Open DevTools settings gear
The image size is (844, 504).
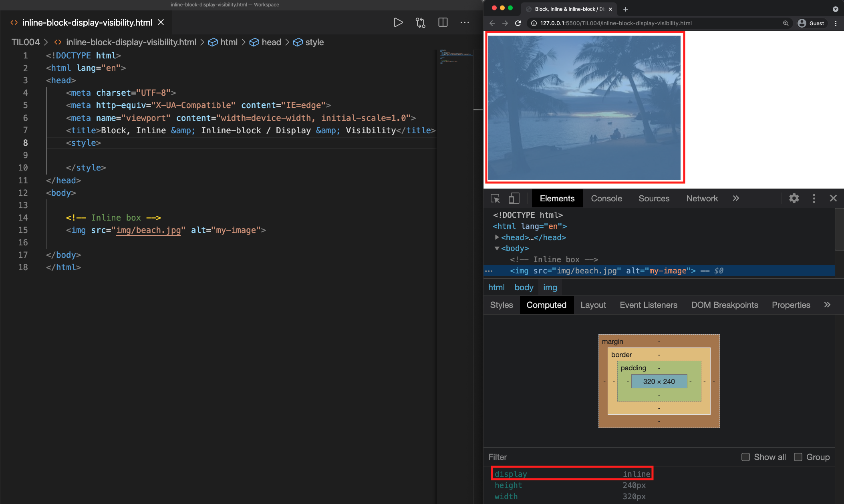point(794,199)
